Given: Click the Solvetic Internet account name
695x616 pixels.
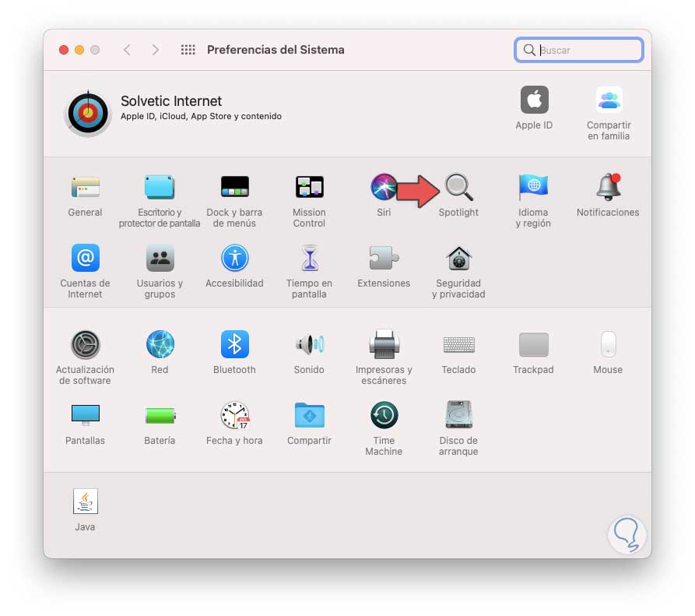Looking at the screenshot, I should (171, 101).
